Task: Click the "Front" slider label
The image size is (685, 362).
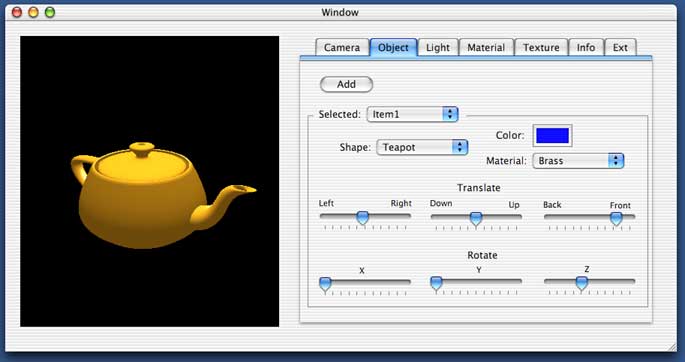Action: coord(620,205)
